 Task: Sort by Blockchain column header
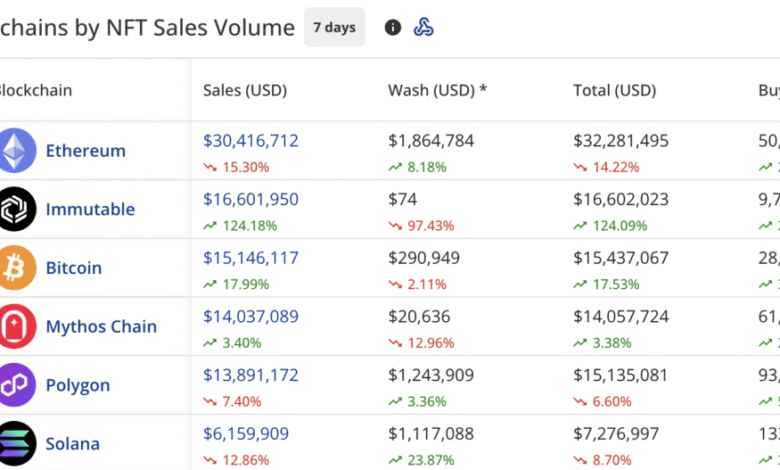pyautogui.click(x=35, y=90)
